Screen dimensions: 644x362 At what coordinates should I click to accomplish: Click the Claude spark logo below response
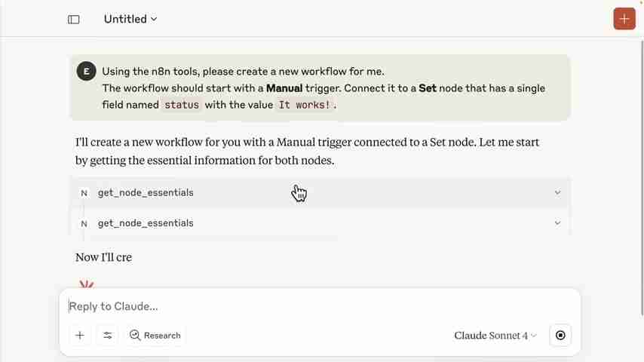(87, 285)
